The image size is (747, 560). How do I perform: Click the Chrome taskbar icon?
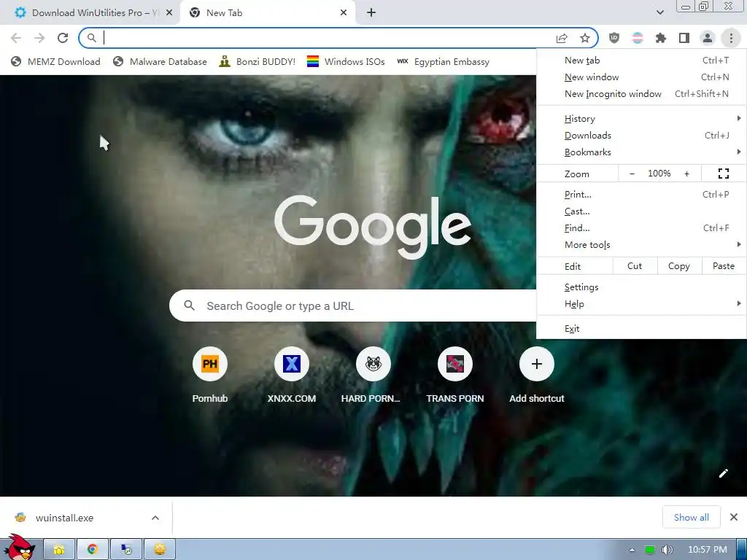coord(93,550)
